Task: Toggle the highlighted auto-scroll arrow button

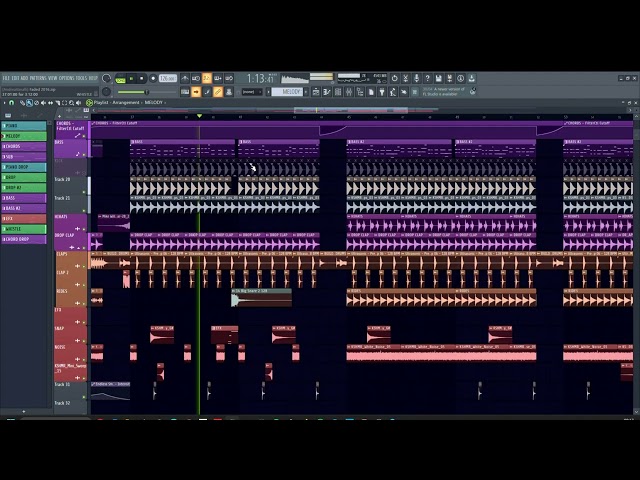Action: click(196, 92)
